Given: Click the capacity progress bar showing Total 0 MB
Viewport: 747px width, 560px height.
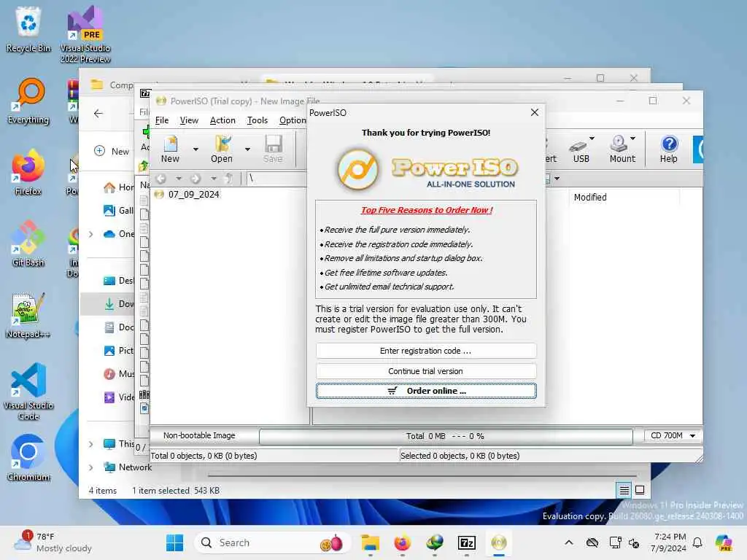Looking at the screenshot, I should [446, 436].
